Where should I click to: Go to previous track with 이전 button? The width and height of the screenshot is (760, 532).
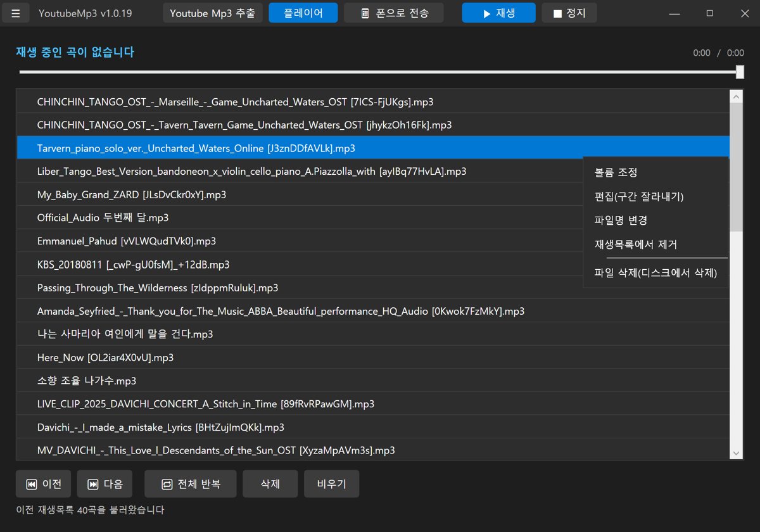tap(44, 484)
